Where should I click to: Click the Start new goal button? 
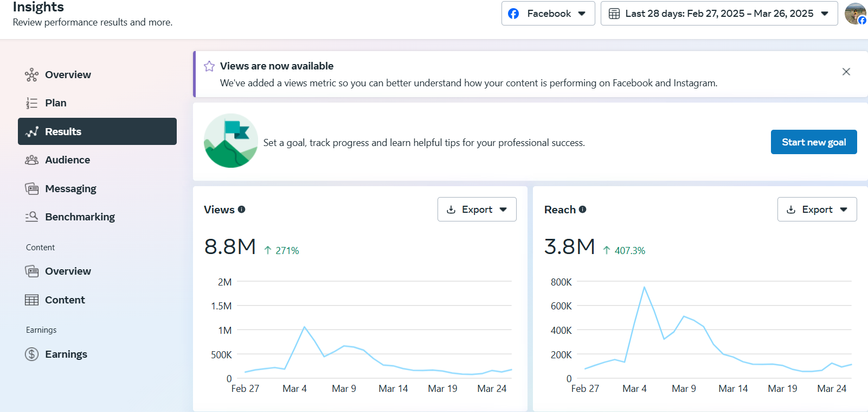coord(813,142)
